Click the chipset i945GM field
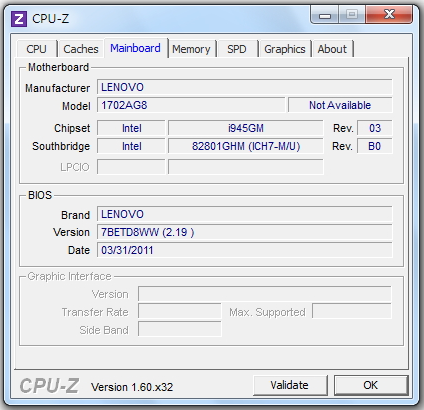The width and height of the screenshot is (424, 410). tap(246, 128)
